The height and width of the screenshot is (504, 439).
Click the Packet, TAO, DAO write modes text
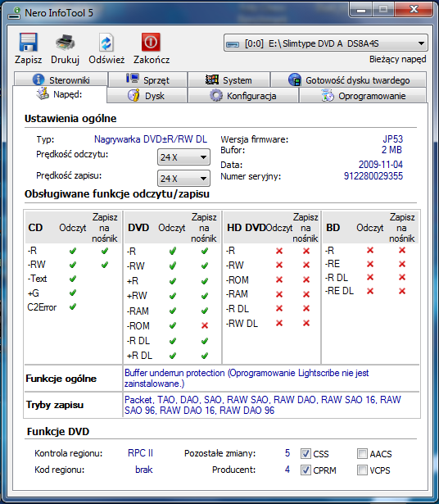pyautogui.click(x=263, y=405)
